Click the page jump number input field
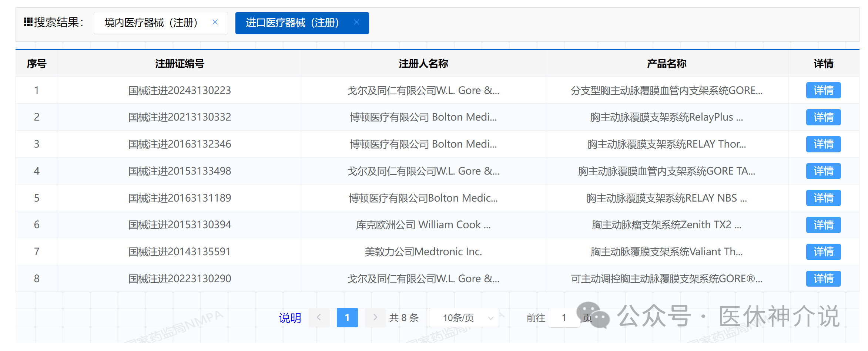Image resolution: width=868 pixels, height=351 pixels. tap(563, 318)
